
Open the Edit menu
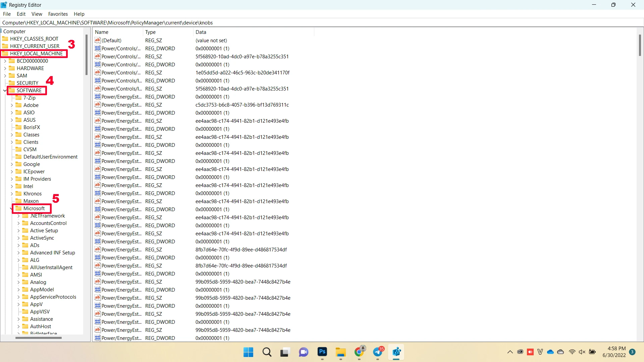21,14
